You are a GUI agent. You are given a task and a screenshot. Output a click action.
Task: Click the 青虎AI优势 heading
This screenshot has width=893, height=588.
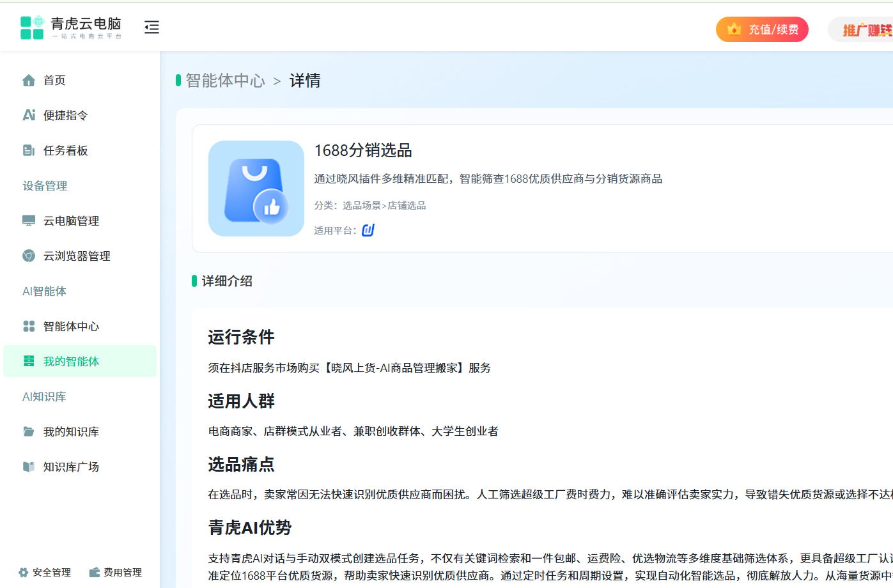[250, 527]
